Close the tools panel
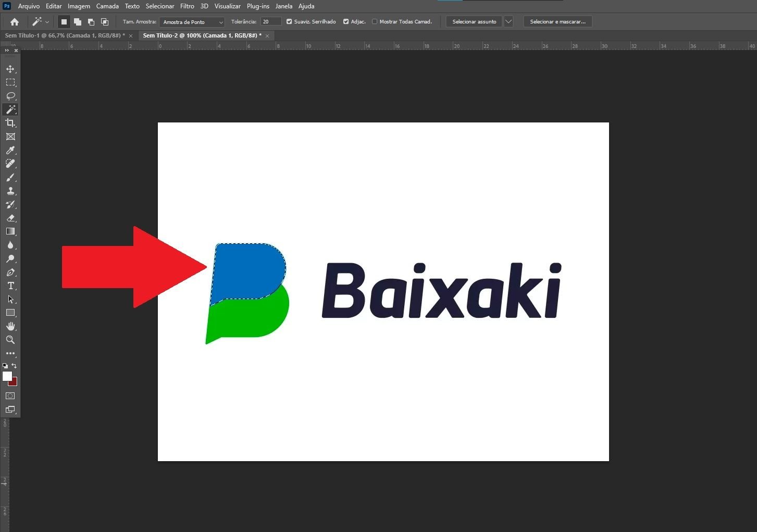757x532 pixels. pyautogui.click(x=16, y=51)
